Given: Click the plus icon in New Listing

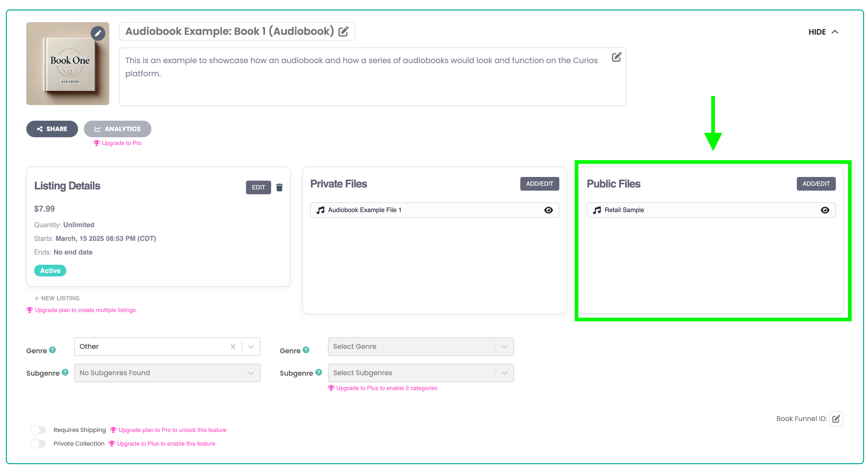Looking at the screenshot, I should tap(36, 299).
